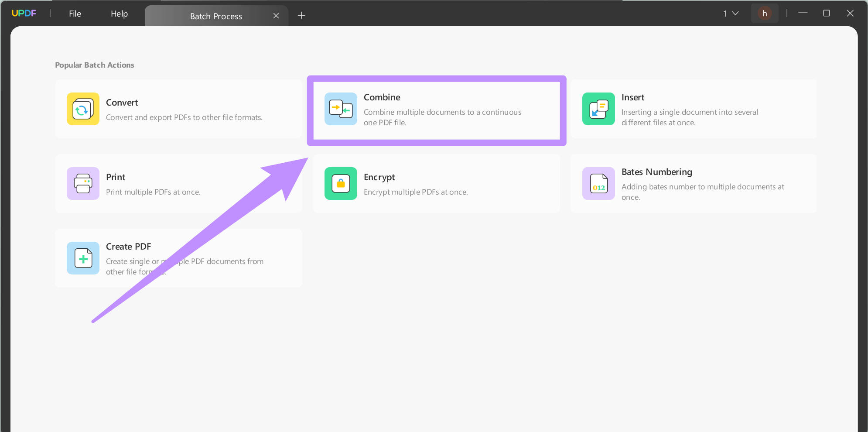
Task: Click the Insert document icon
Action: click(x=598, y=109)
